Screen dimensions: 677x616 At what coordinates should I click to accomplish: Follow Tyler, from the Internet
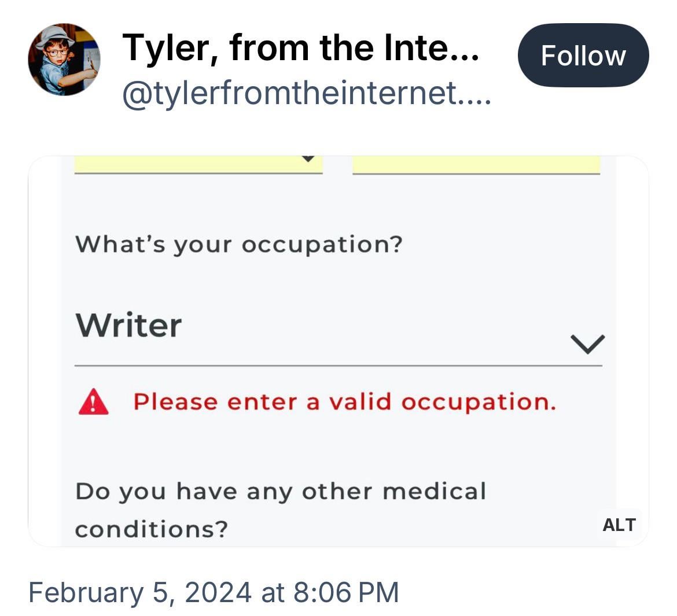[583, 56]
